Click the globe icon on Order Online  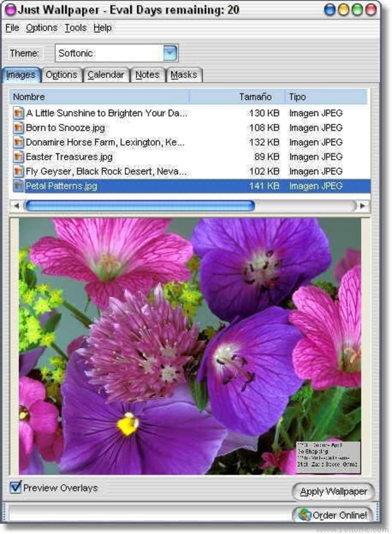pyautogui.click(x=304, y=514)
